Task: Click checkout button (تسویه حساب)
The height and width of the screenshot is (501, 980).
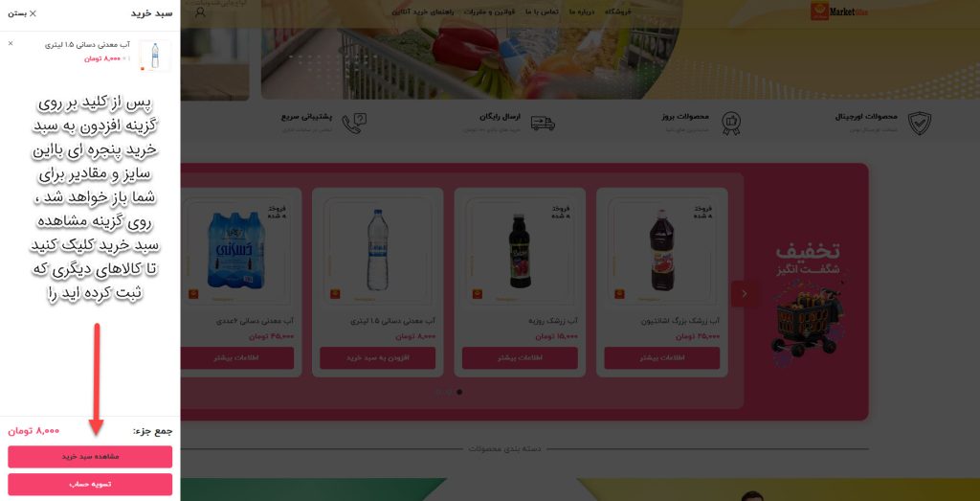Action: tap(90, 484)
